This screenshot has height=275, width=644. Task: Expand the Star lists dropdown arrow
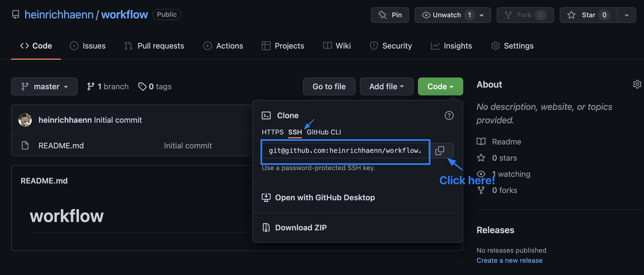tap(627, 15)
